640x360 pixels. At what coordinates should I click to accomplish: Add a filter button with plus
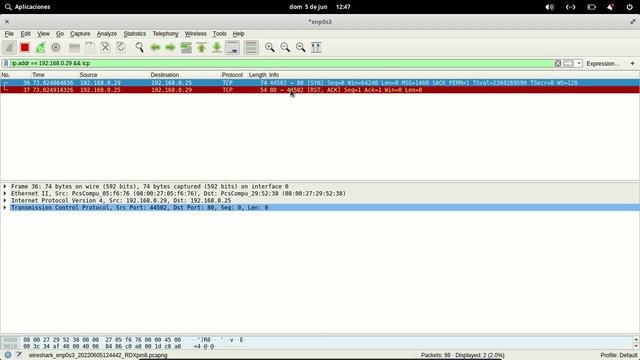[x=632, y=63]
